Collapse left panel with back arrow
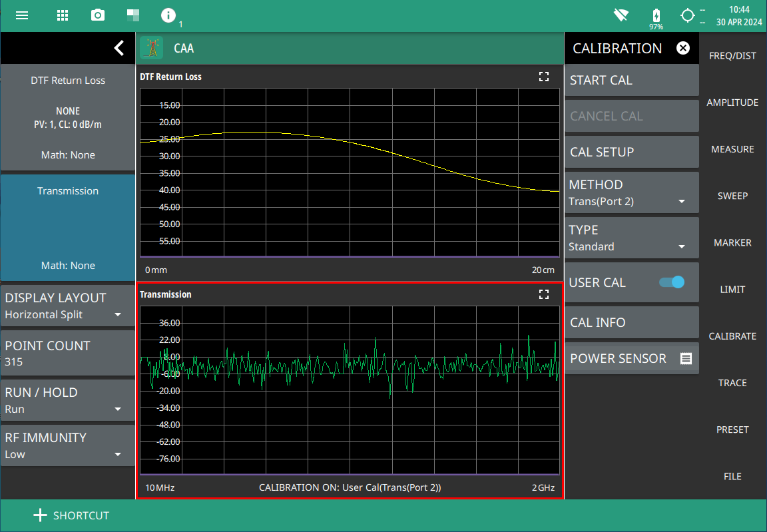767x532 pixels. pos(119,48)
